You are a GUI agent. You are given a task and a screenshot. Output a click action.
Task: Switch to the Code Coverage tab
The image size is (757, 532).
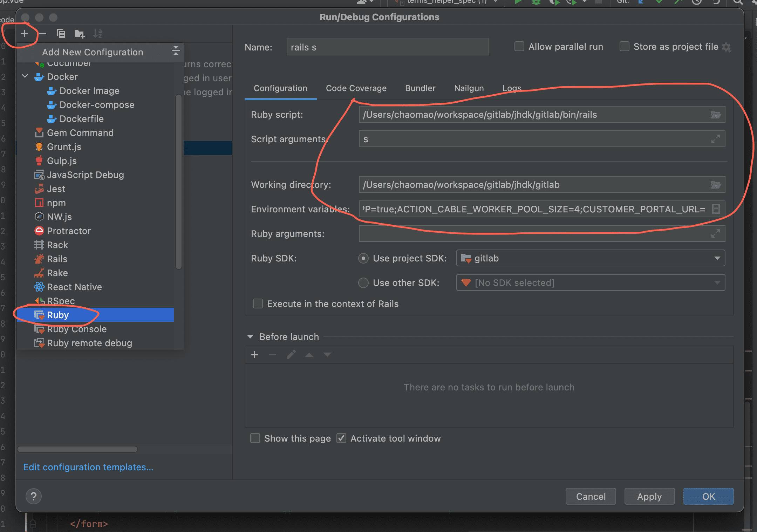coord(356,88)
